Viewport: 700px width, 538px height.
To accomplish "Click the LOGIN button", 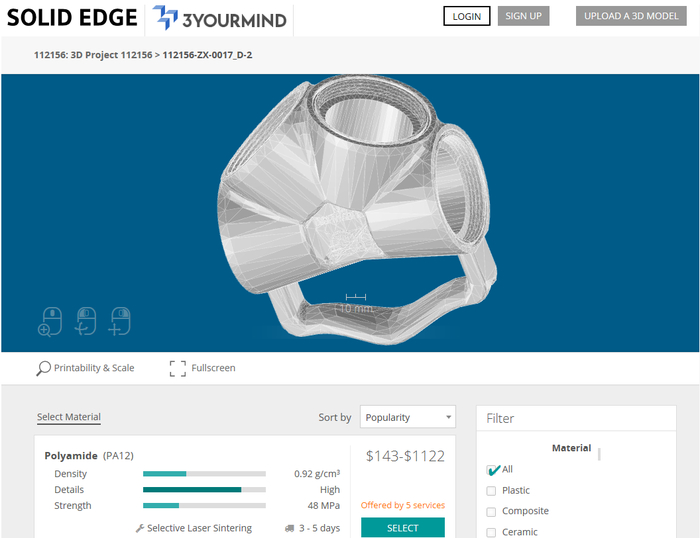I will tap(467, 16).
